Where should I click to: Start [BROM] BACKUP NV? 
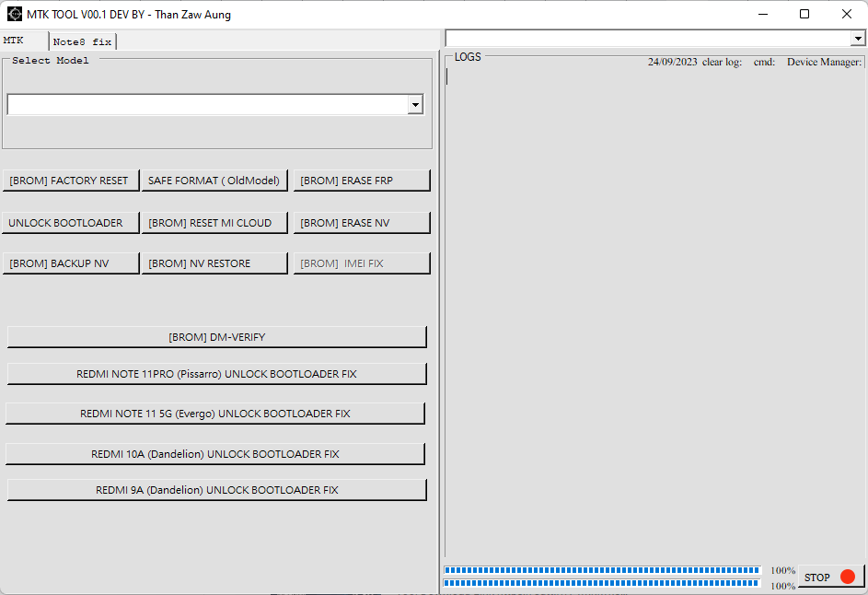click(70, 262)
